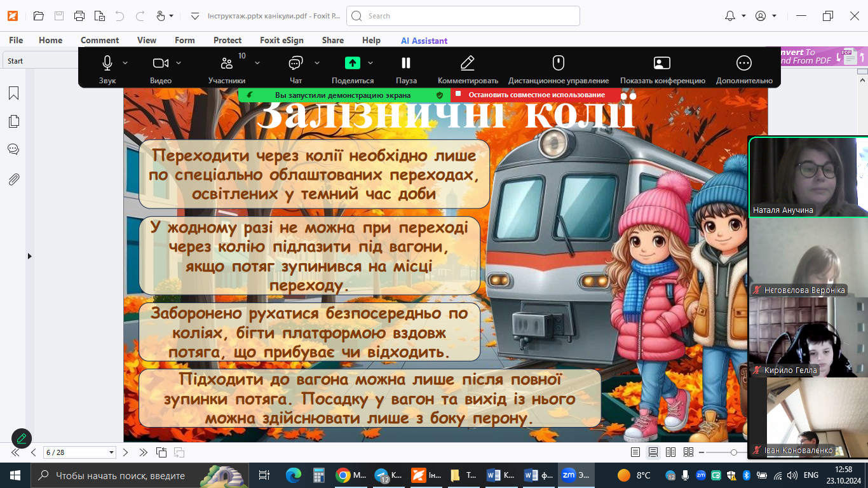Switch to the Form tab
Screen dimensions: 868x488
(x=185, y=40)
